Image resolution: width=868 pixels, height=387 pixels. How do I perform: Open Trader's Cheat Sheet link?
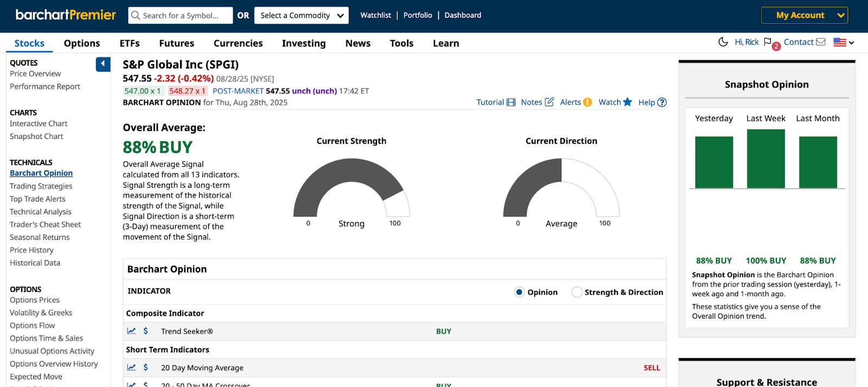(x=46, y=224)
